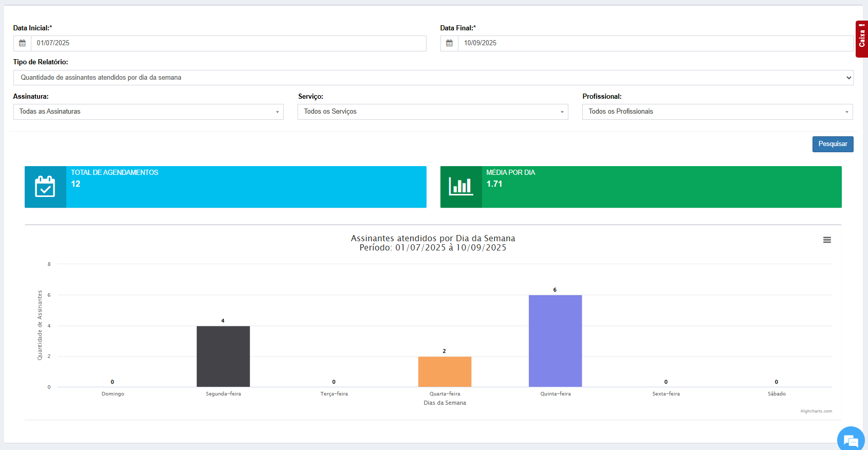Click the calendar icon for Data Inicial

22,43
